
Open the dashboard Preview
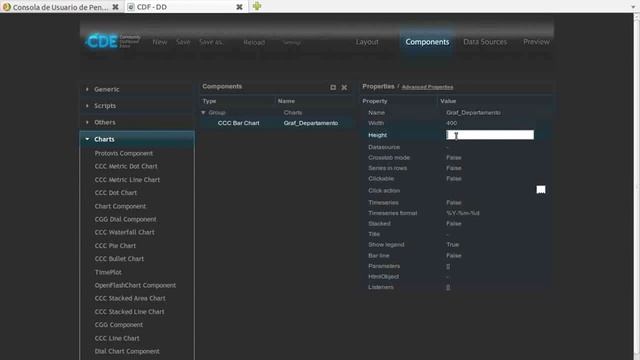click(x=536, y=42)
